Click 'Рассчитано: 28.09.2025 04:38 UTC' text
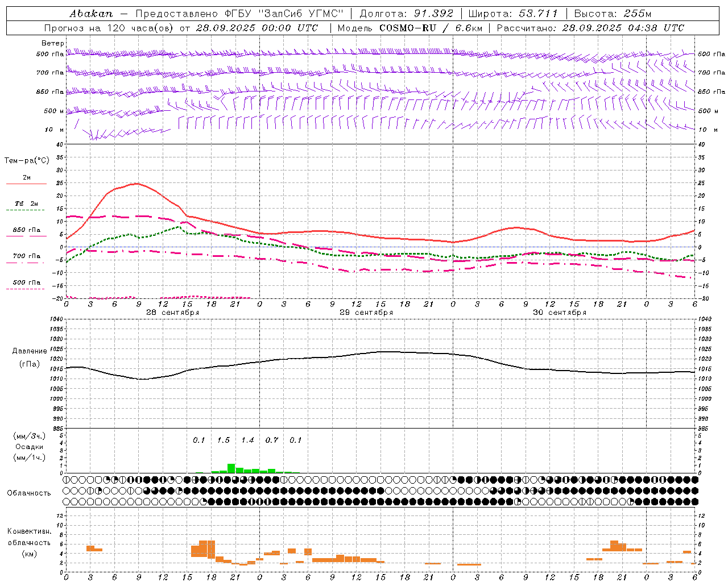This screenshot has width=728, height=582. pos(590,28)
